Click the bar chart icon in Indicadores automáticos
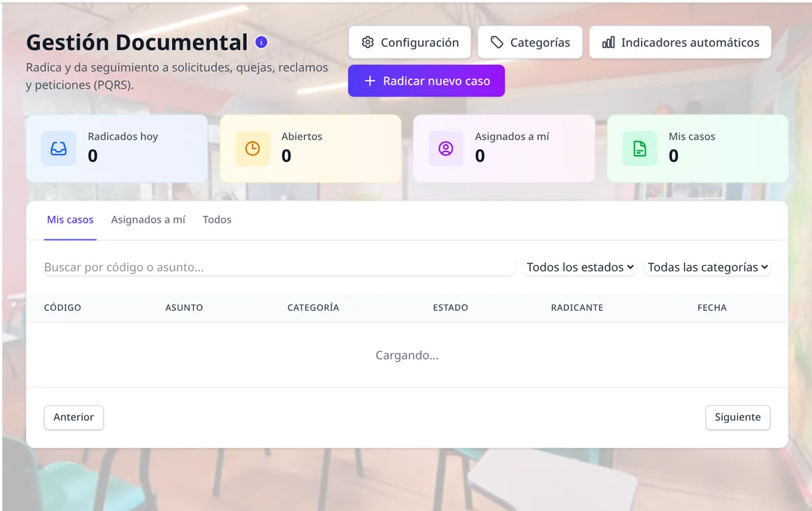 click(608, 43)
